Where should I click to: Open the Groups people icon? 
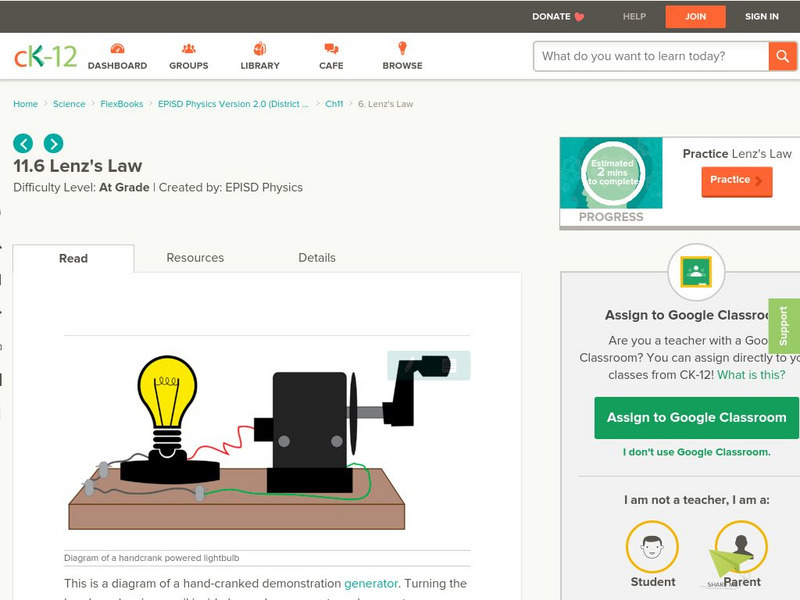tap(189, 48)
